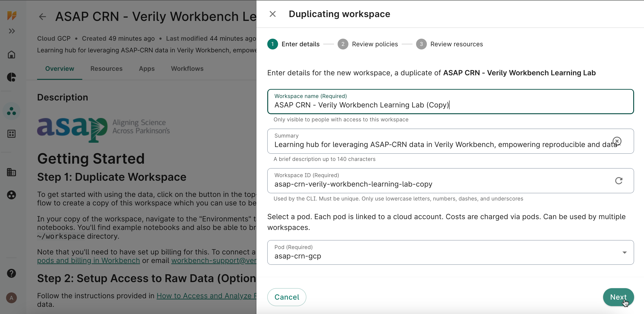The height and width of the screenshot is (314, 644).
Task: Select the Workspaces sidebar icon
Action: [x=11, y=111]
